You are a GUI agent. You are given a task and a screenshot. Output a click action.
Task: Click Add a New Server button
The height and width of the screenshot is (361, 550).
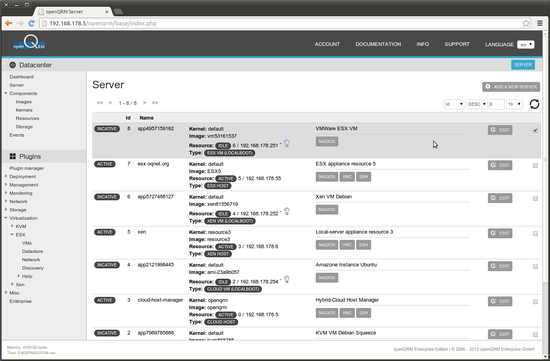tap(511, 87)
